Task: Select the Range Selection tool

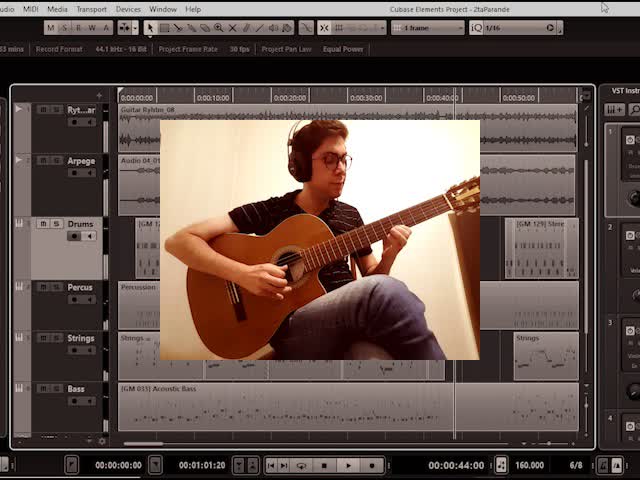Action: click(x=164, y=28)
